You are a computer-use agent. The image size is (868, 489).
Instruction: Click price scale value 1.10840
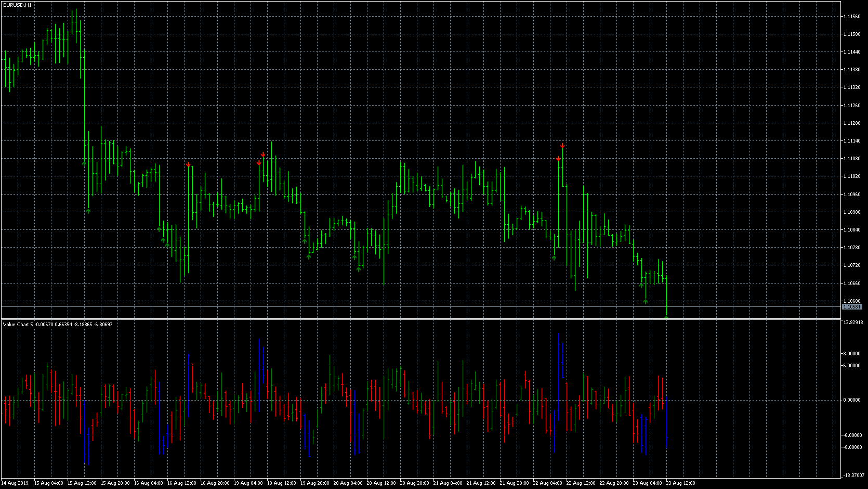click(x=852, y=230)
